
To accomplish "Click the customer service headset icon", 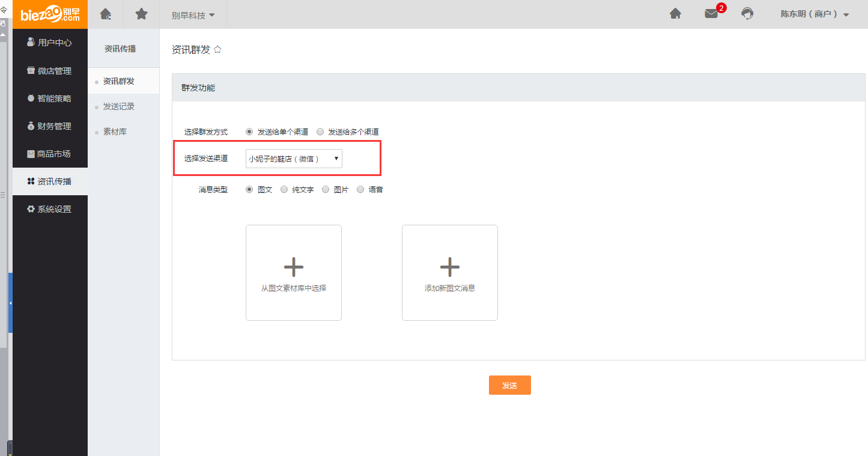I will pos(747,14).
